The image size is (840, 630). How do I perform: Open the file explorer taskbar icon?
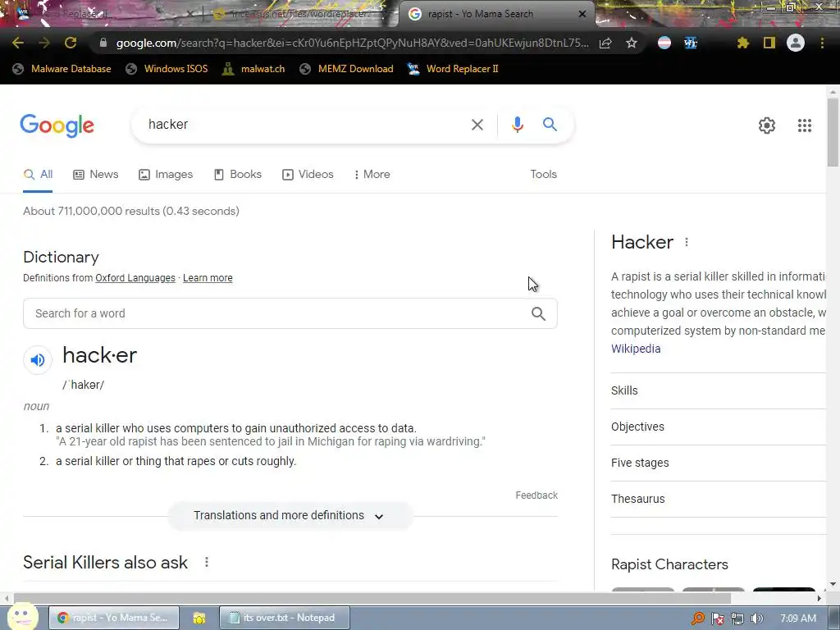click(199, 618)
